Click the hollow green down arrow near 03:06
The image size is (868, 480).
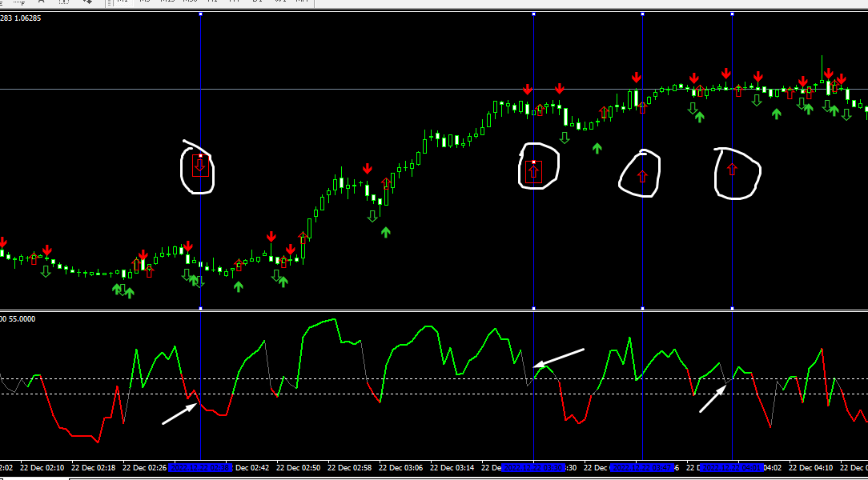pos(373,216)
